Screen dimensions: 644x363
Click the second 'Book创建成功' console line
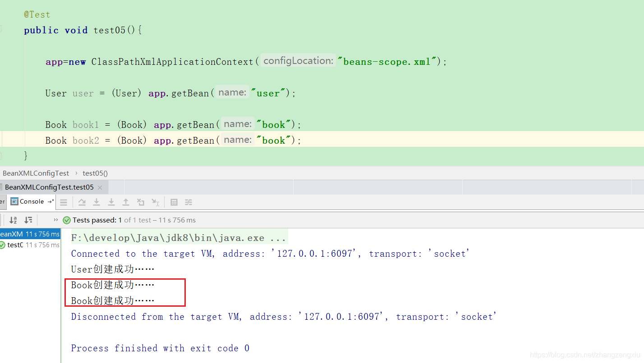coord(113,301)
